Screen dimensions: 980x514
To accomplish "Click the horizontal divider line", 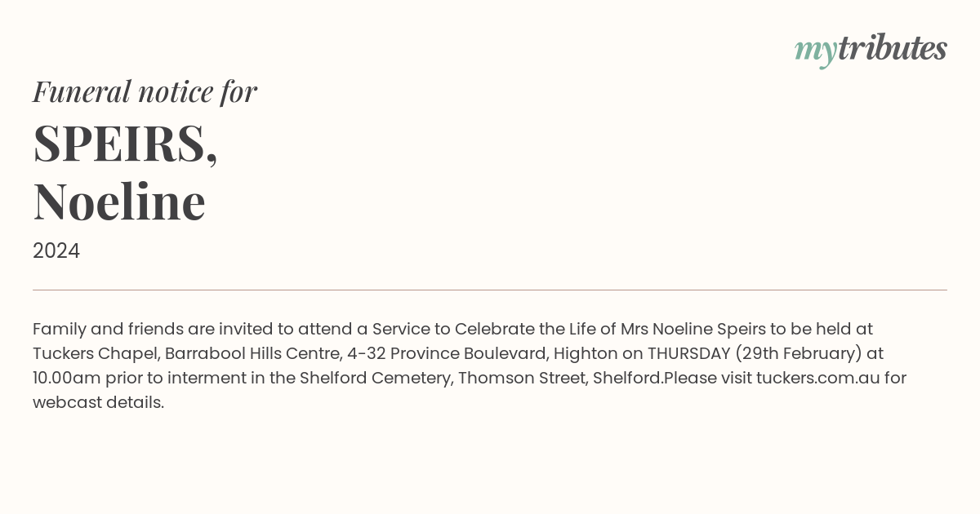I will 490,290.
